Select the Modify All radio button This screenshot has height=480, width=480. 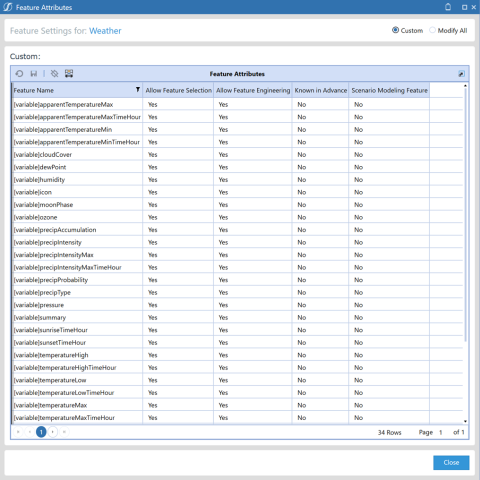pyautogui.click(x=432, y=30)
